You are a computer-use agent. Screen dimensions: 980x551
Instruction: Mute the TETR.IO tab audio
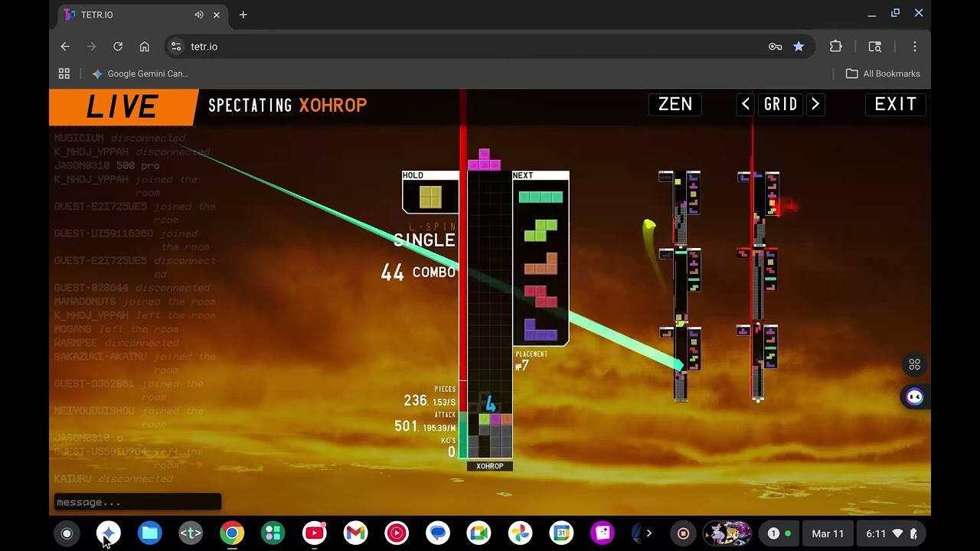[199, 15]
